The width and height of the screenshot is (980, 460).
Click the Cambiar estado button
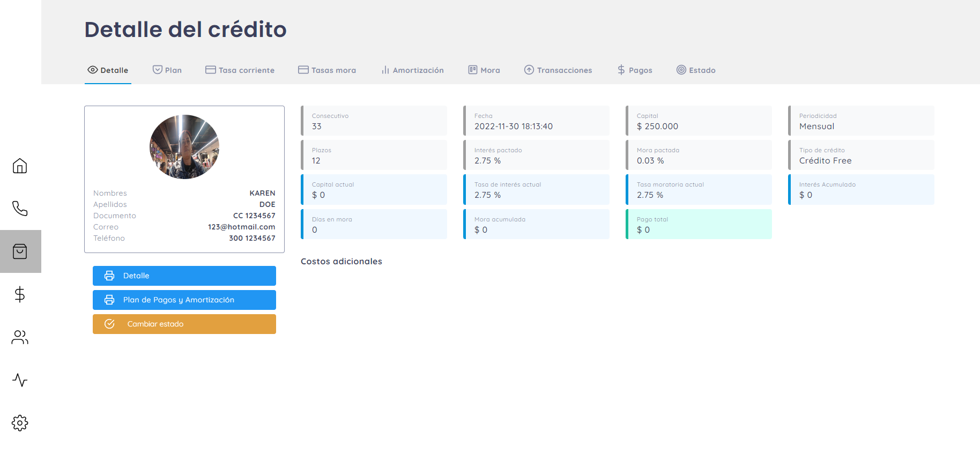[x=184, y=324]
